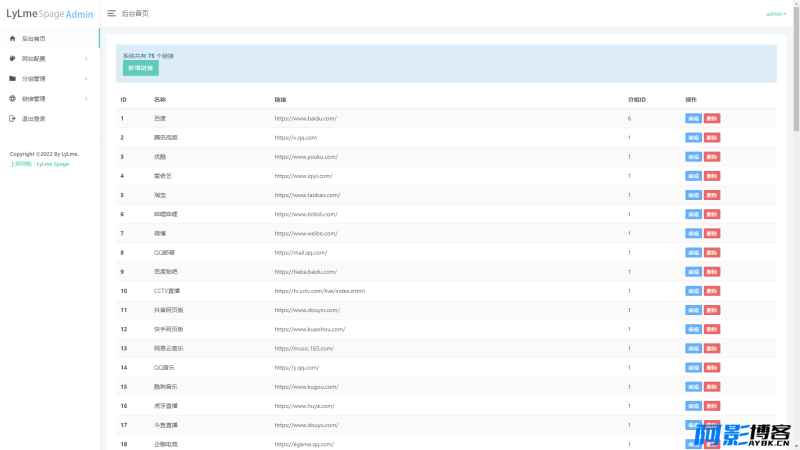
Task: Click the red delete button for v.qq.com
Action: pyautogui.click(x=712, y=138)
